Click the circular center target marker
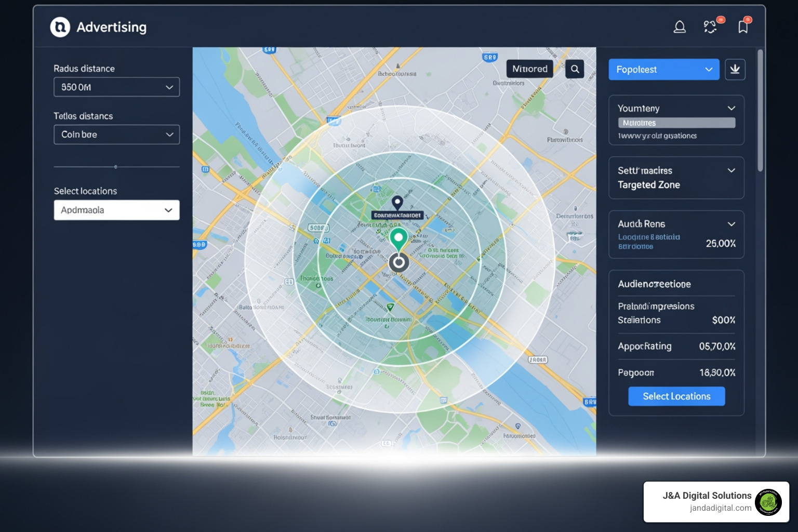798x532 pixels. (398, 262)
